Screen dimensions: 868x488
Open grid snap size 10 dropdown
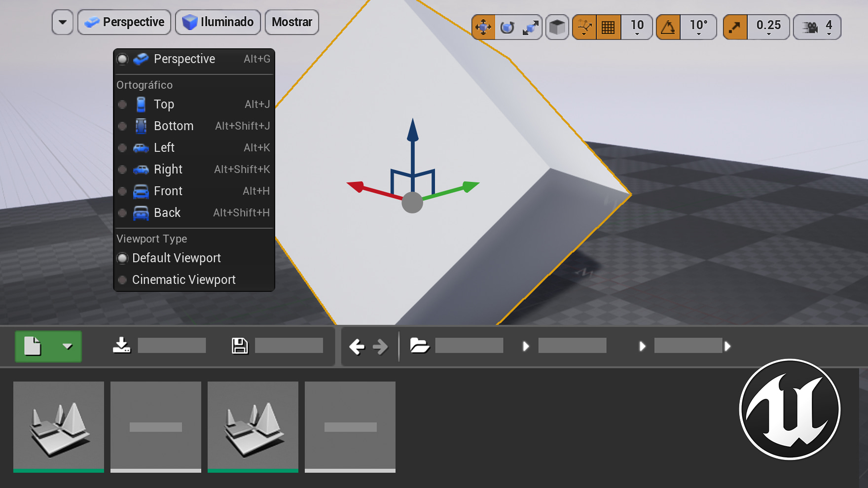(x=637, y=27)
